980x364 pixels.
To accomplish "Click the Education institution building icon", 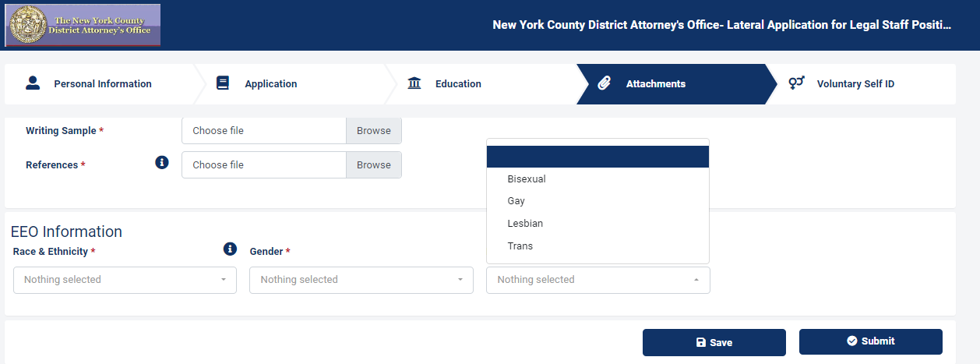I will tap(414, 83).
